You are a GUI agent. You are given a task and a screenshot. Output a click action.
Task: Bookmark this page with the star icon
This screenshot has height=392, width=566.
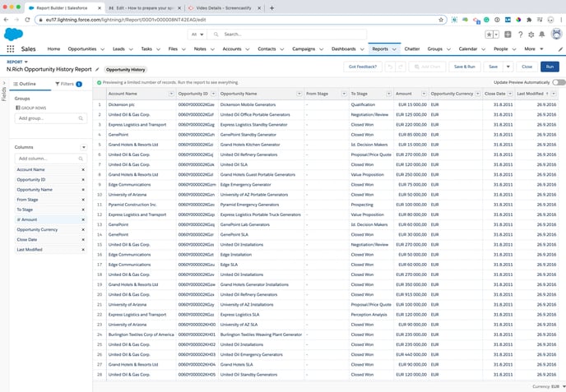441,20
